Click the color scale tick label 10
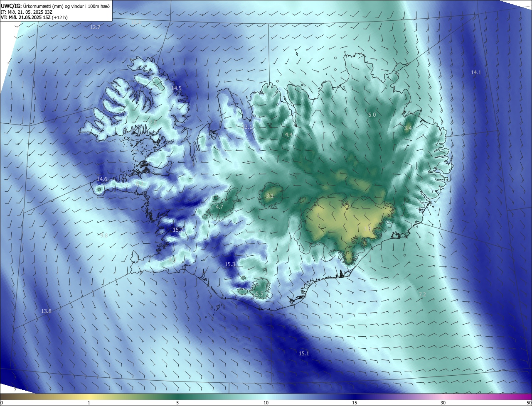This screenshot has width=532, height=406. (x=266, y=403)
